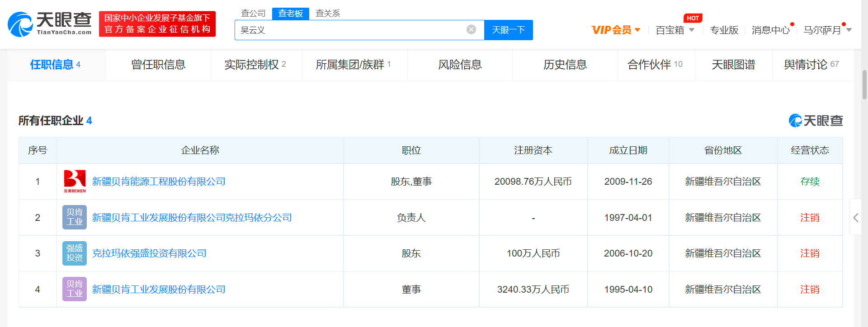Click the 100万人民币 capital cell
The height and width of the screenshot is (327, 868).
[533, 253]
